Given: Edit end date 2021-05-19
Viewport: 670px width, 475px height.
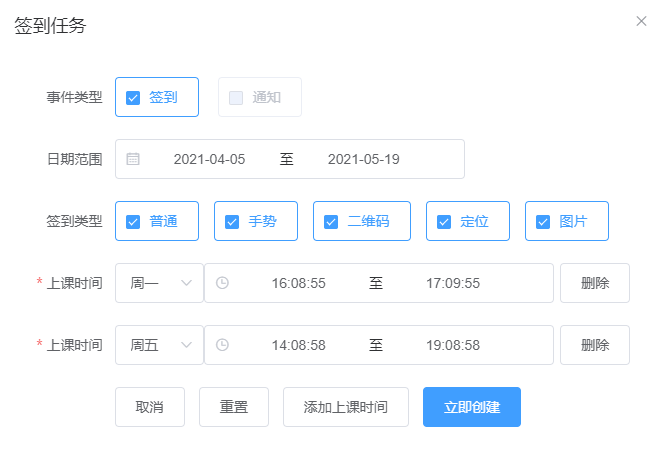Looking at the screenshot, I should [x=364, y=159].
